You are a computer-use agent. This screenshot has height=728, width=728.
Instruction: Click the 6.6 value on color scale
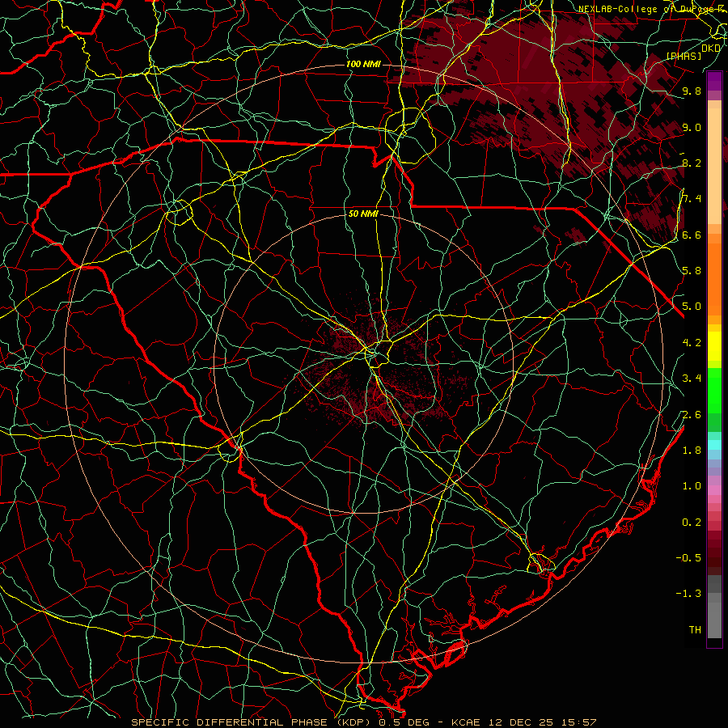(x=692, y=235)
